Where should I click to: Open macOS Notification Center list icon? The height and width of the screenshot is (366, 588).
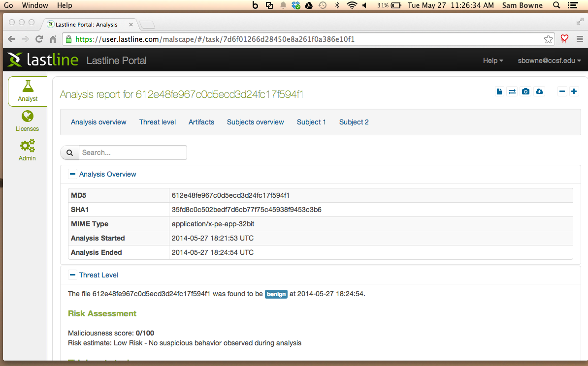(x=573, y=5)
